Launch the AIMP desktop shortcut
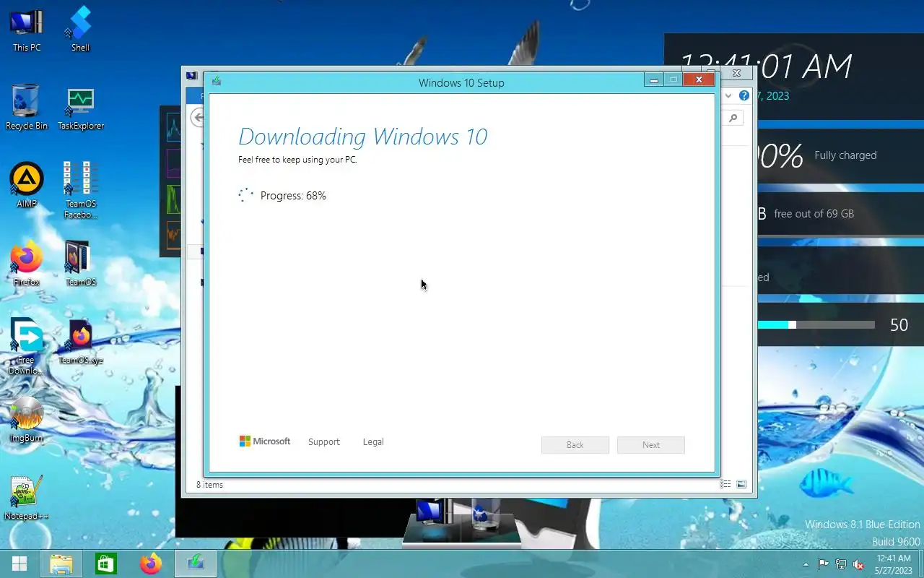 click(27, 185)
